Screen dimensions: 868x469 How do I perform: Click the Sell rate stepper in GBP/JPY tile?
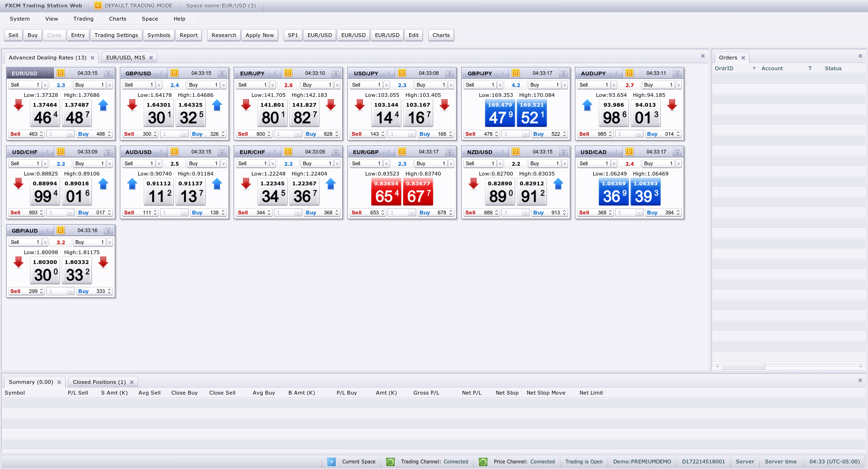496,134
